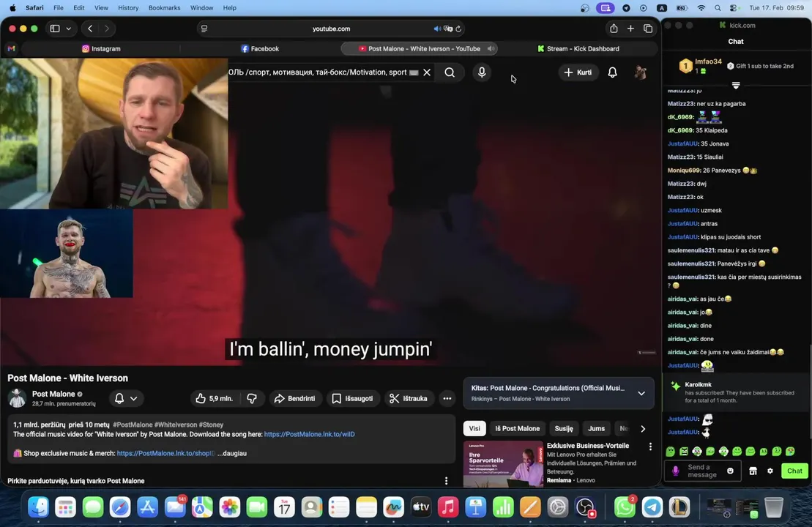The height and width of the screenshot is (527, 812).
Task: Open translate icon in address bar
Action: [448, 29]
